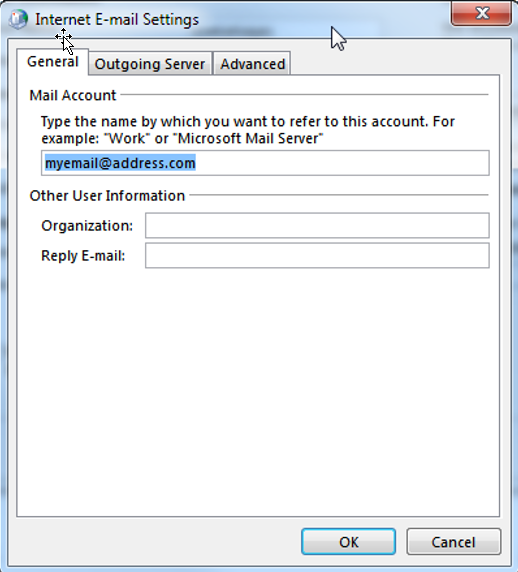
Task: Click the Mail Account section heading
Action: 73,95
